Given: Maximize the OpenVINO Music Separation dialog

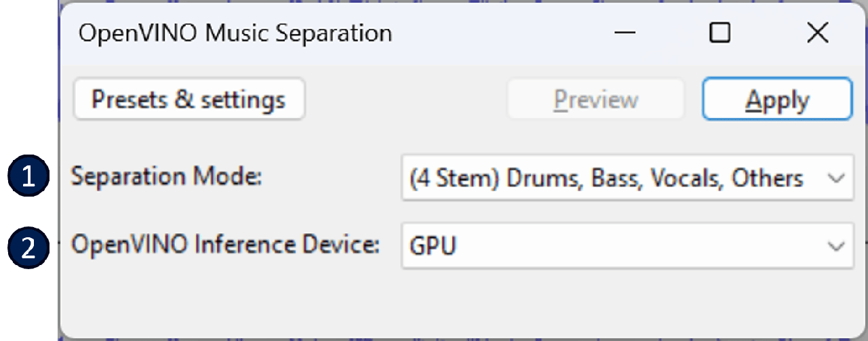Looking at the screenshot, I should 719,33.
